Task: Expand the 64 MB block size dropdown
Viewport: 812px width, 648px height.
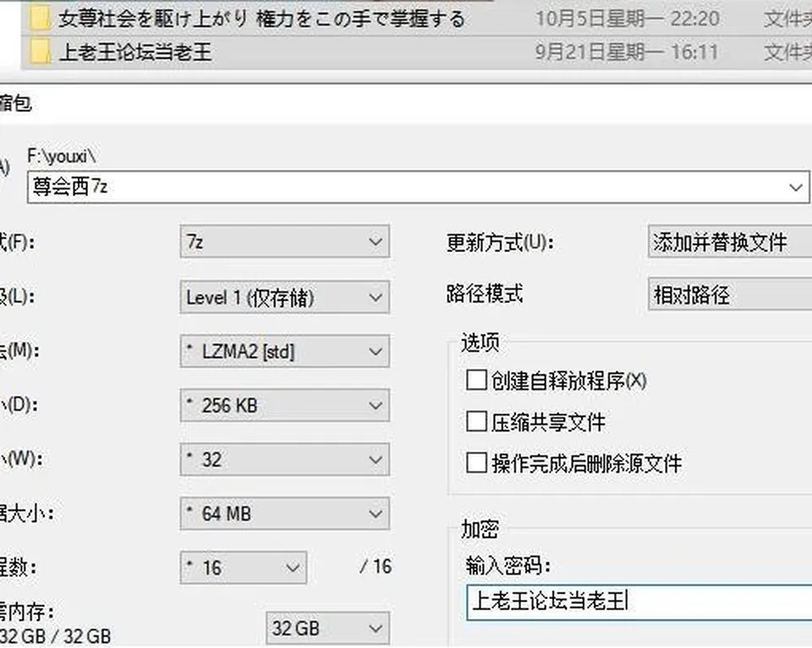Action: [x=285, y=513]
